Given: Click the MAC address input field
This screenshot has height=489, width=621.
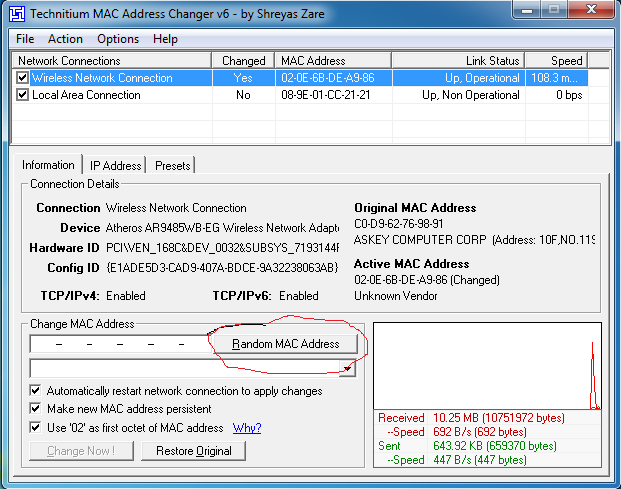Looking at the screenshot, I should [120, 344].
